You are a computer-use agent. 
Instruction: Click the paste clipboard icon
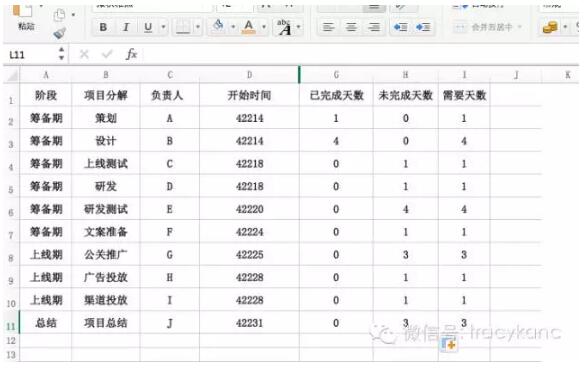coord(22,11)
